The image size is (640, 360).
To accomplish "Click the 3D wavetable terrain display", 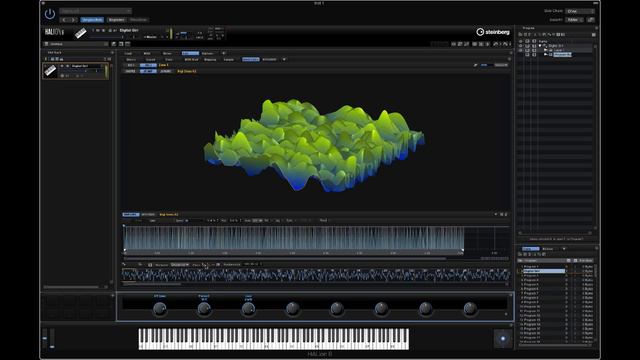I will [x=314, y=145].
